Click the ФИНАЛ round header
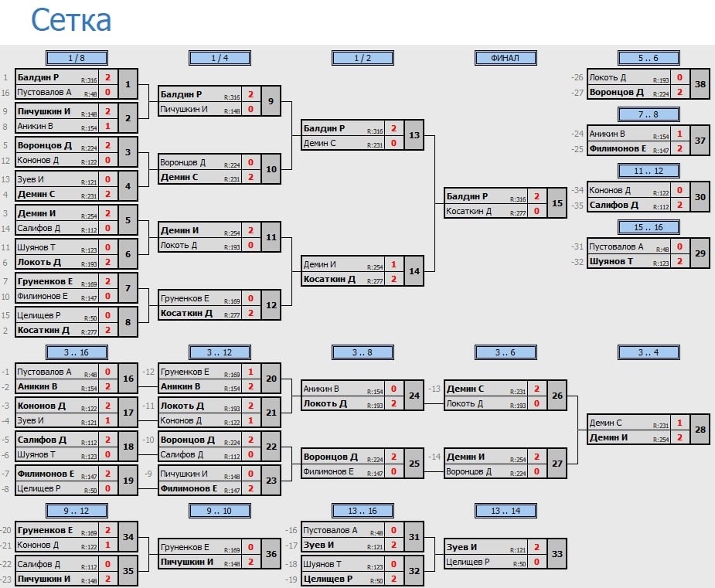715x588 pixels. click(506, 58)
